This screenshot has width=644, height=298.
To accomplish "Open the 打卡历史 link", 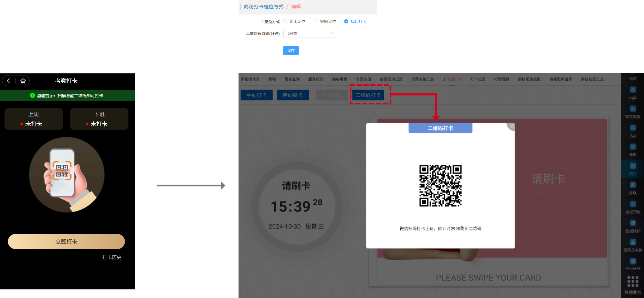I will click(112, 257).
